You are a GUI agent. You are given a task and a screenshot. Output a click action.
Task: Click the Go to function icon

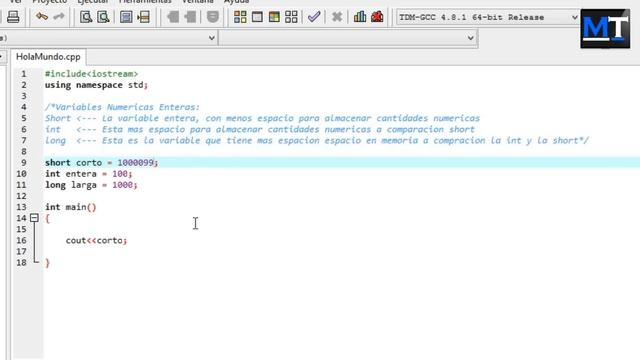126,17
